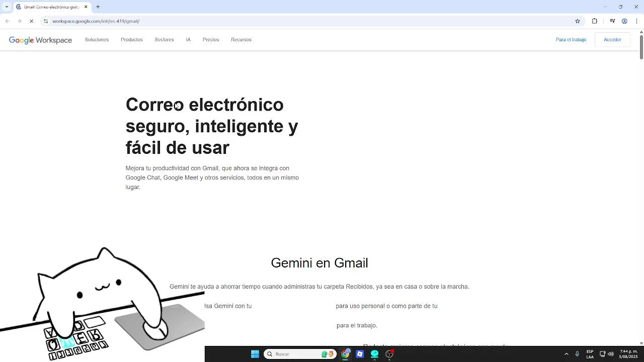Viewport: 644px width, 362px height.
Task: Click the Acceder button
Action: (612, 40)
